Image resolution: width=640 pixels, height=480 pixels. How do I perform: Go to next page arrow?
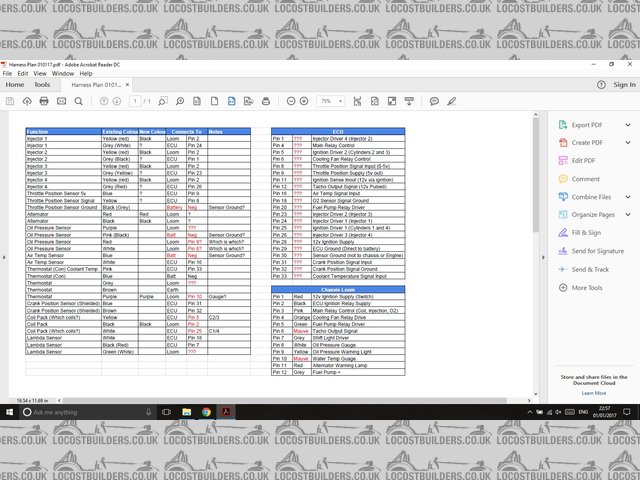(x=117, y=101)
